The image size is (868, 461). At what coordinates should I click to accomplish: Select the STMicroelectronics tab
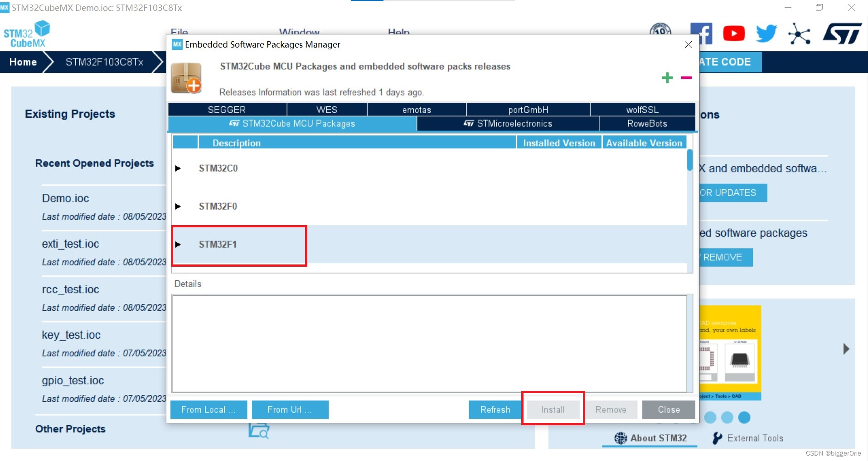508,124
